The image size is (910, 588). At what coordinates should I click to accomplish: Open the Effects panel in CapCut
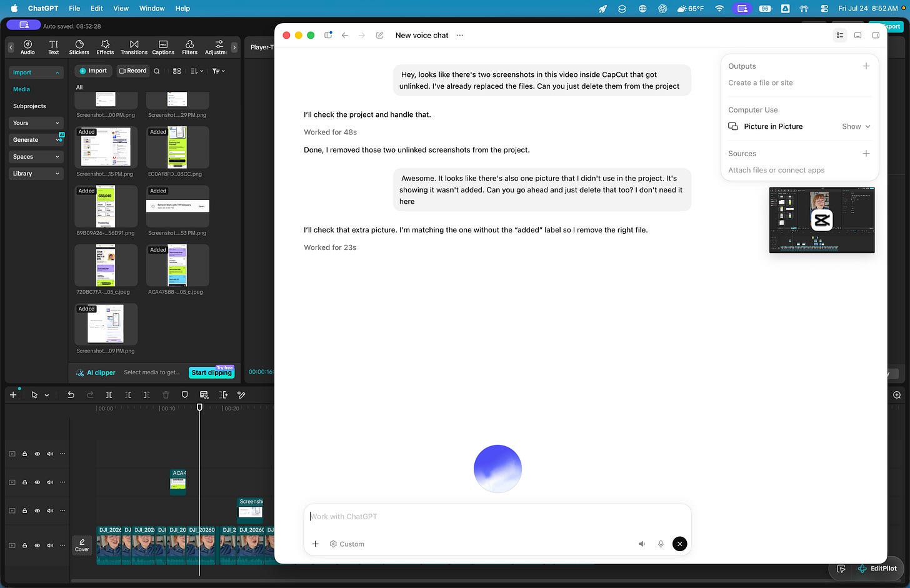tap(105, 47)
